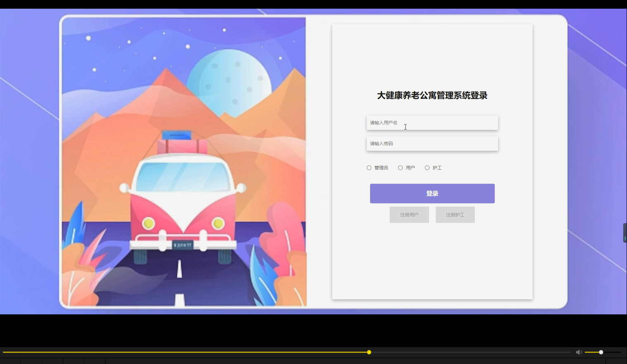The width and height of the screenshot is (627, 364).
Task: Select the 护工 role radio button
Action: coord(427,168)
